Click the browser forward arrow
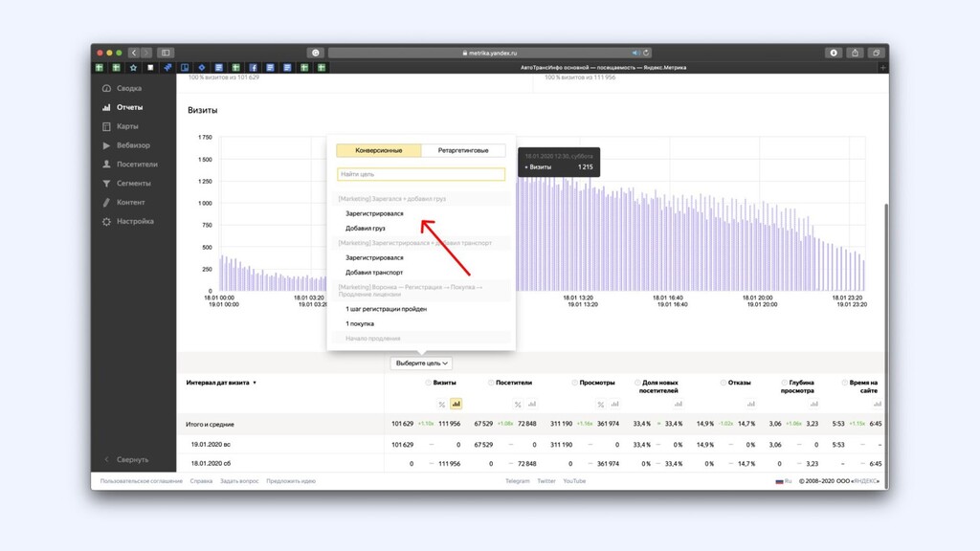The height and width of the screenshot is (551, 980). click(x=145, y=53)
